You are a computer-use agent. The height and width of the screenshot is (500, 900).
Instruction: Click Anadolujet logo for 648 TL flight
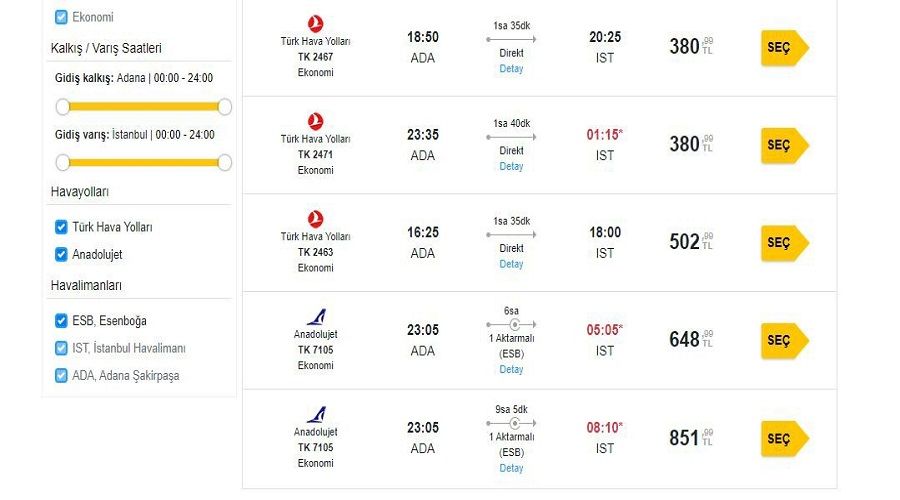pos(316,317)
